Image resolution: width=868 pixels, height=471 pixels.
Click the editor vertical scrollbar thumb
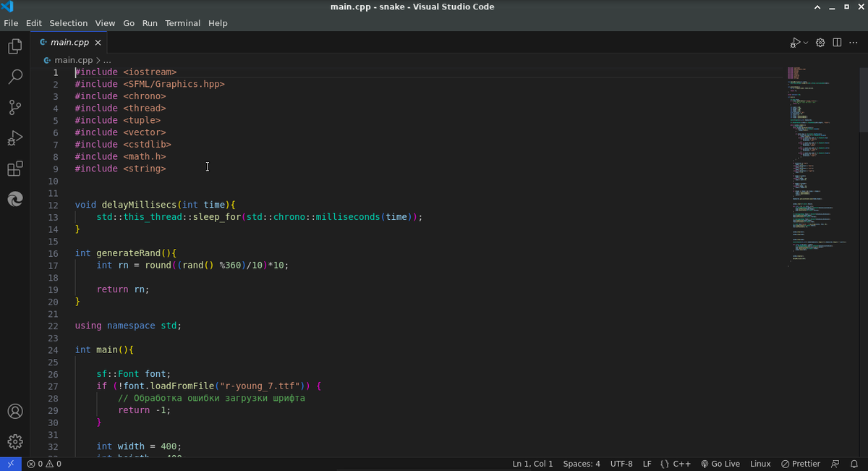pos(863,99)
